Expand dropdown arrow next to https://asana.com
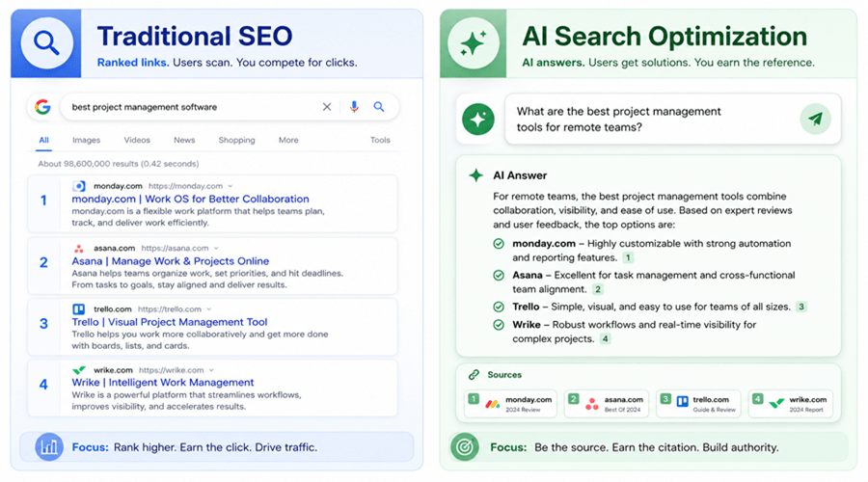The image size is (868, 482). [216, 249]
